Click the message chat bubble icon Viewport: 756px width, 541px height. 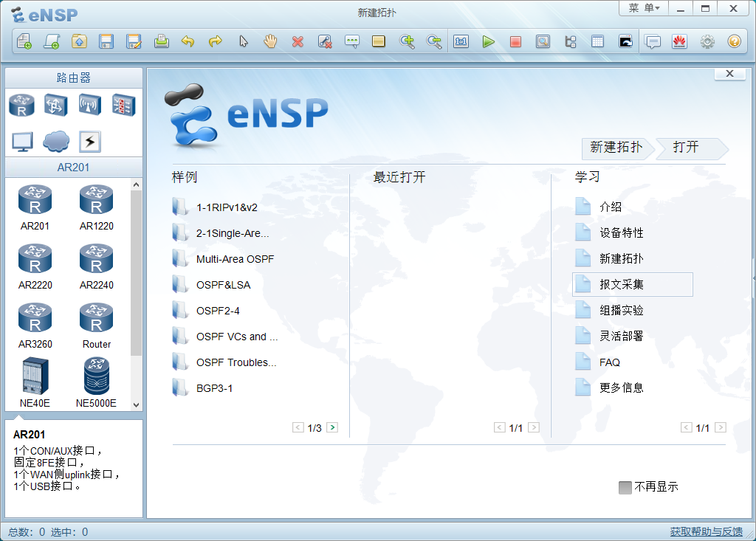(x=653, y=42)
